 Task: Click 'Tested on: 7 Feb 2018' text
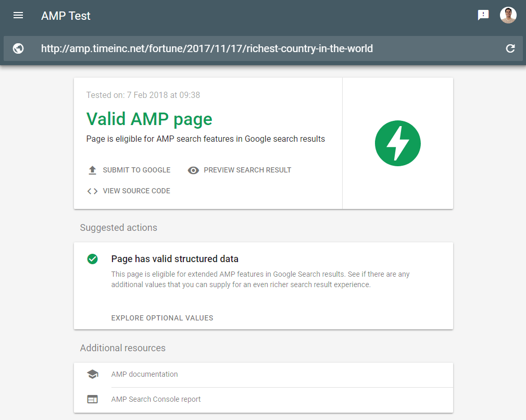click(x=143, y=95)
